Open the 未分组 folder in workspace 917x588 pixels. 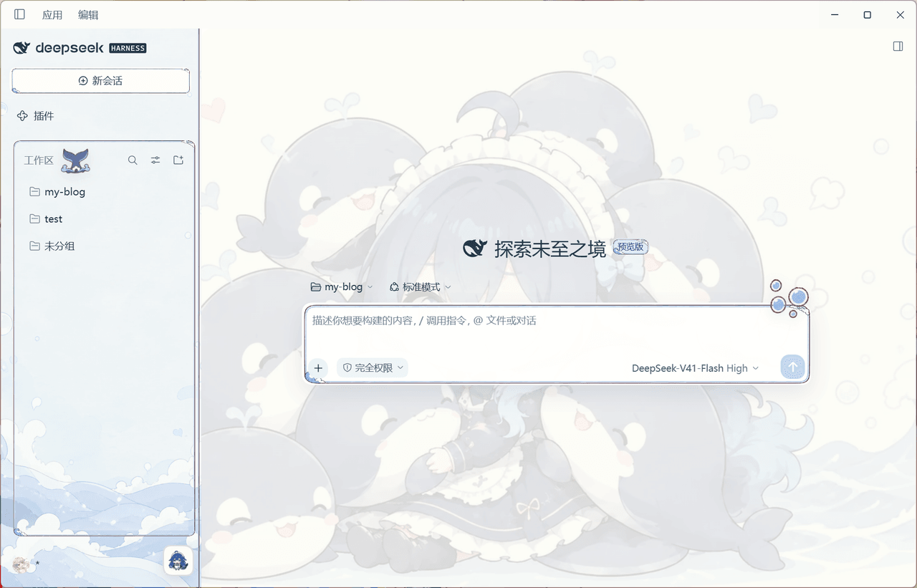(x=104, y=246)
